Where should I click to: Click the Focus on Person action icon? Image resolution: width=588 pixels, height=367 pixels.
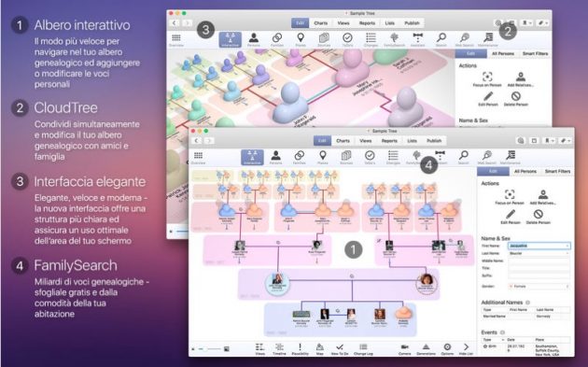[x=510, y=196]
